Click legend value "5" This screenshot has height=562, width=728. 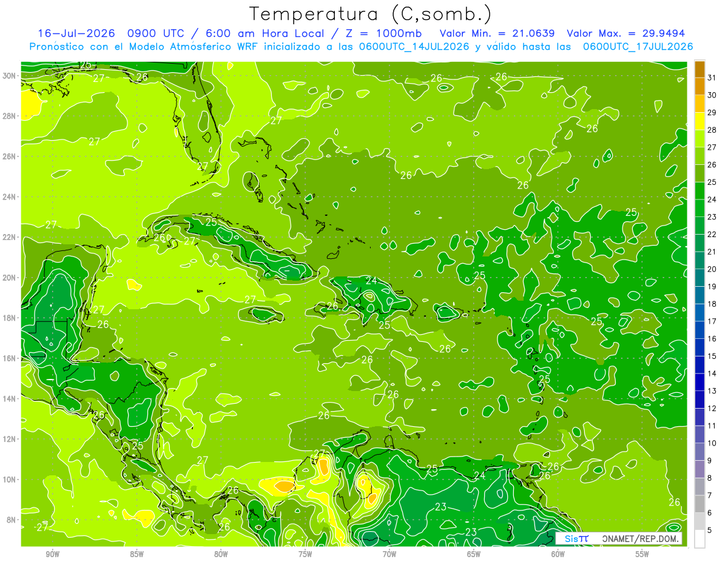[x=710, y=530]
